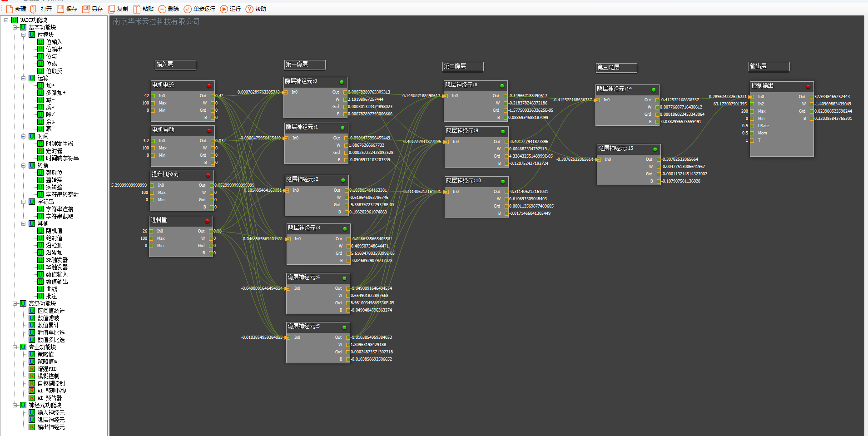868x436 pixels.
Task: Open the Help (帮助) toolbar item
Action: click(x=249, y=9)
